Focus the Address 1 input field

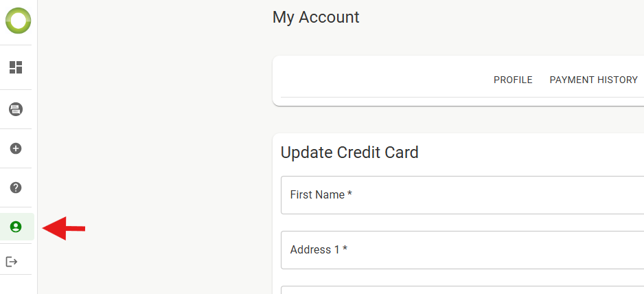tap(463, 250)
